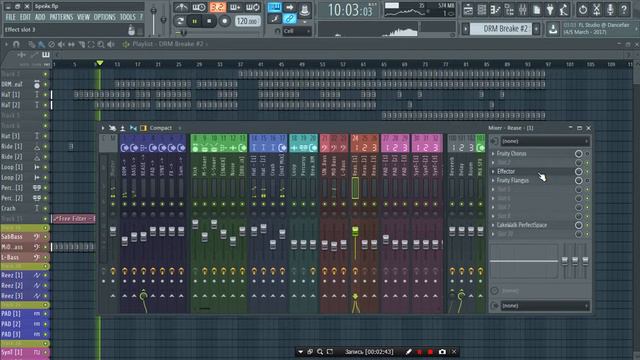Click the record button in transport
Screen dimensions: 640x360
(x=224, y=21)
